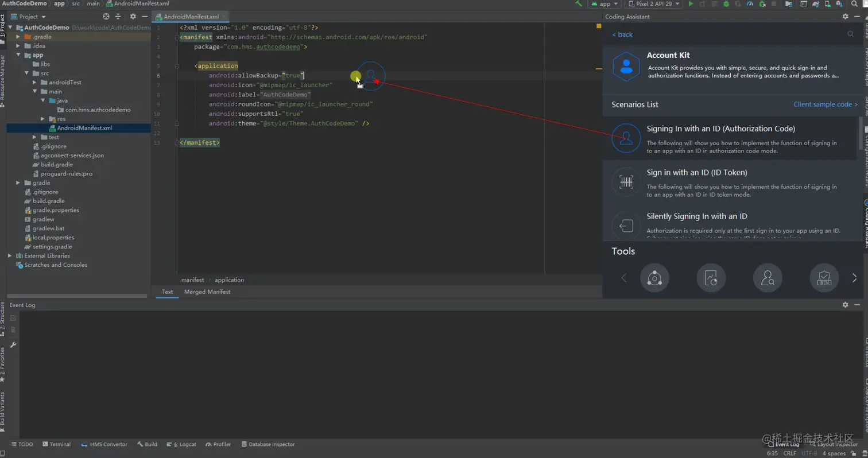Open Event Log settings gear
The height and width of the screenshot is (458, 868).
tap(845, 305)
